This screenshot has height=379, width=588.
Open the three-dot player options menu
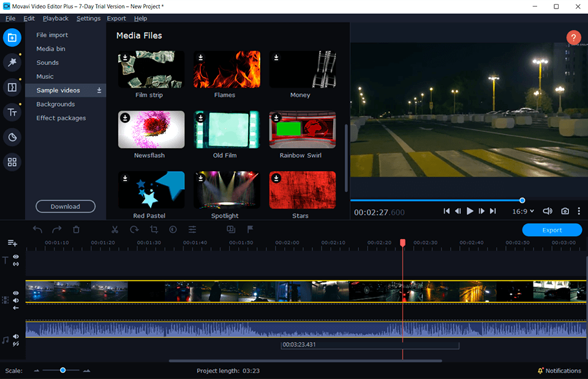click(579, 211)
